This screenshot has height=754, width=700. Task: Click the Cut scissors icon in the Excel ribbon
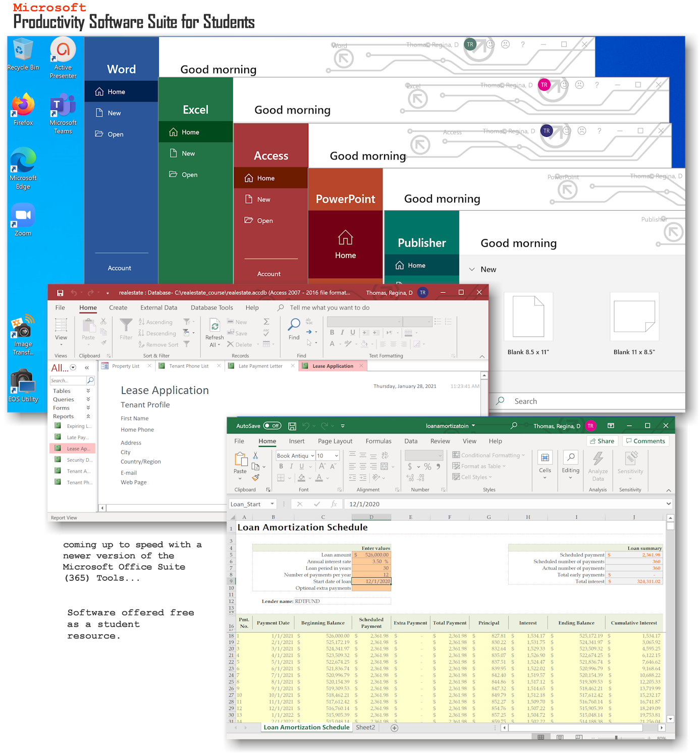point(255,456)
